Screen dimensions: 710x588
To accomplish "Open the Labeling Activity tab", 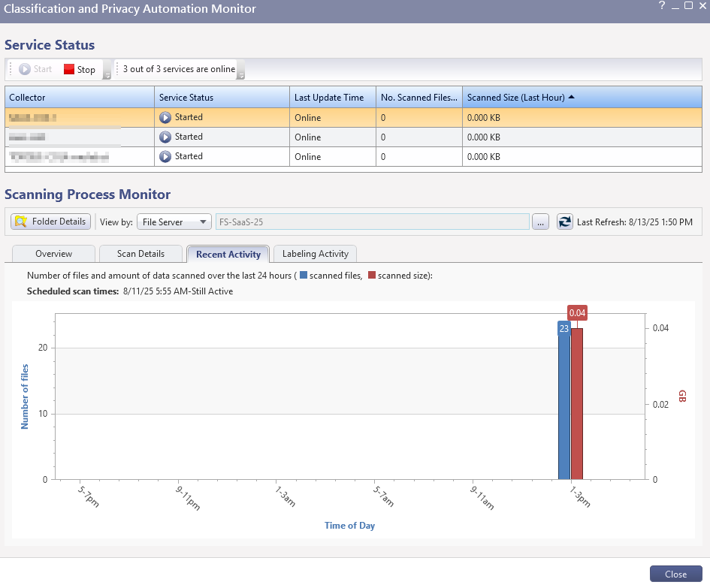I will click(315, 254).
